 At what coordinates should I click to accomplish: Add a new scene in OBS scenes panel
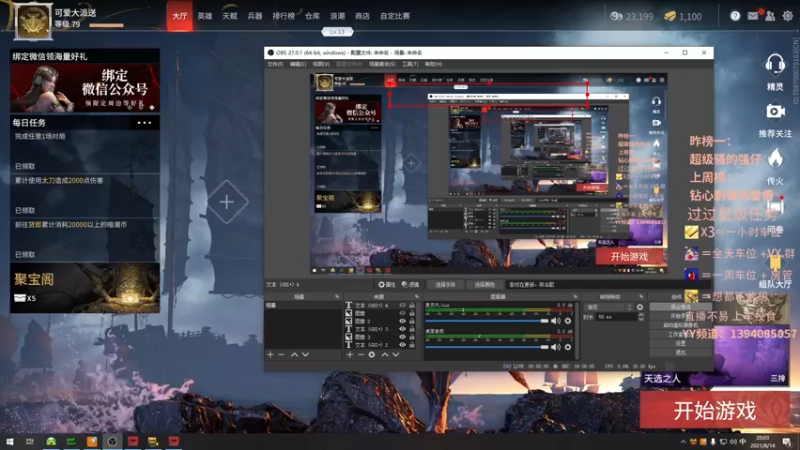pos(270,355)
